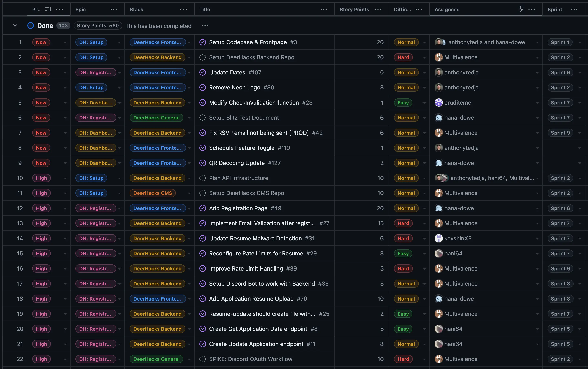Open the Priority column options menu
This screenshot has width=588, height=369.
60,9
